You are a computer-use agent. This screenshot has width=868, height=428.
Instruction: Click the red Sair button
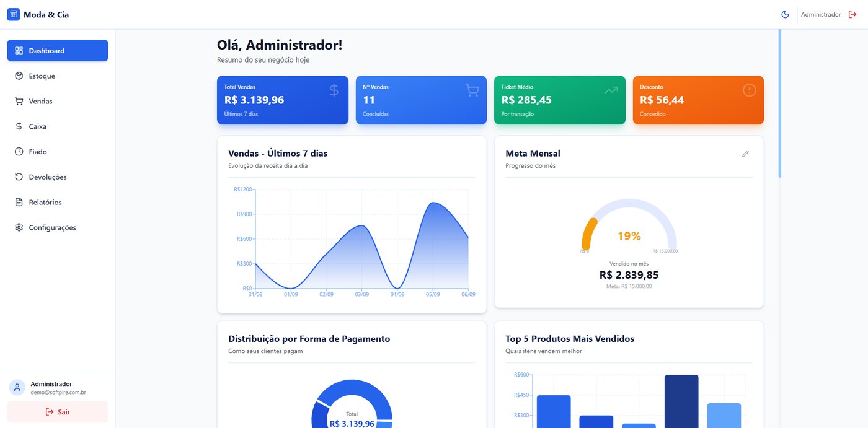pyautogui.click(x=58, y=412)
